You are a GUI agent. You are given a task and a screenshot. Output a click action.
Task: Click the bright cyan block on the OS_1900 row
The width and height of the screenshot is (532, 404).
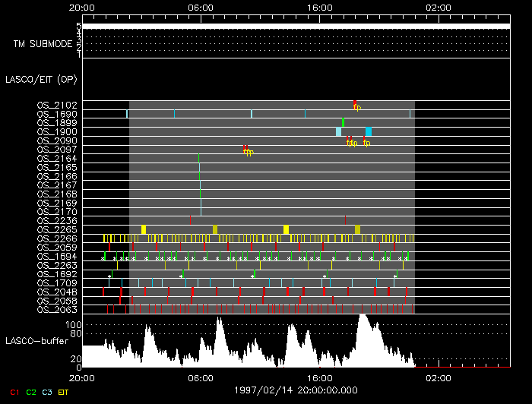369,131
